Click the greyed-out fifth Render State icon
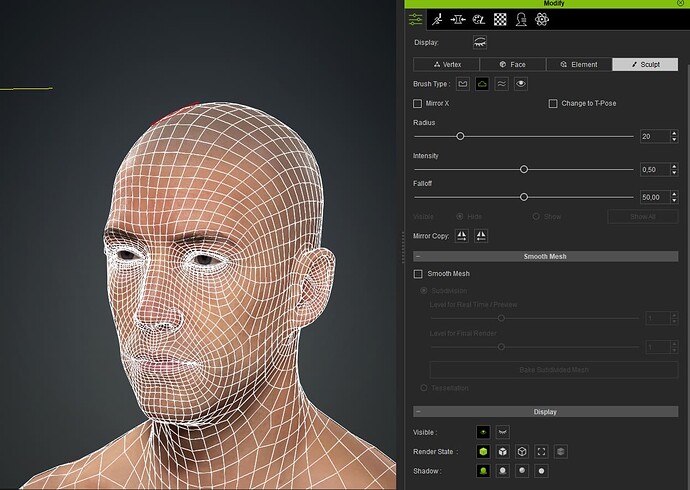The width and height of the screenshot is (690, 490). (561, 452)
